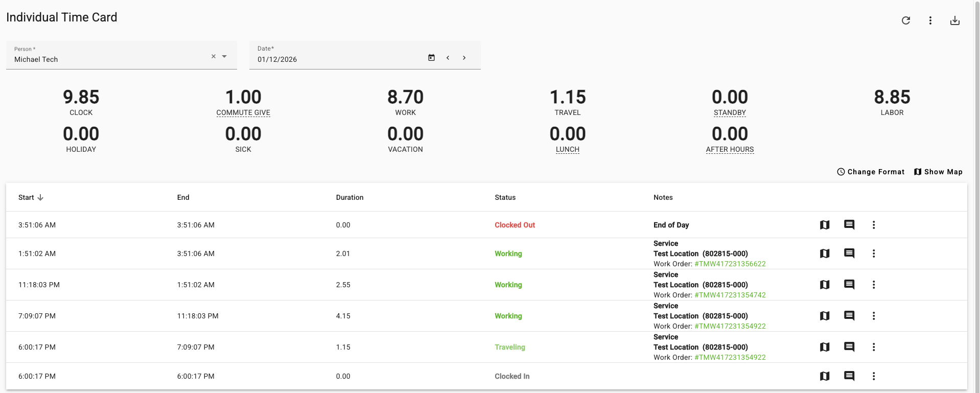Open work order #TMW417231356622 link
The height and width of the screenshot is (393, 980).
[x=730, y=264]
